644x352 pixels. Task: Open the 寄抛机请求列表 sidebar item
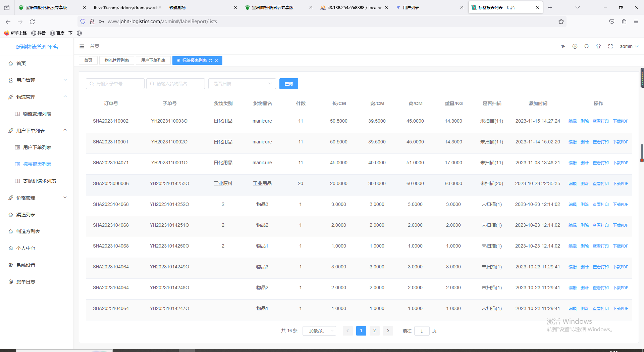[x=37, y=181]
